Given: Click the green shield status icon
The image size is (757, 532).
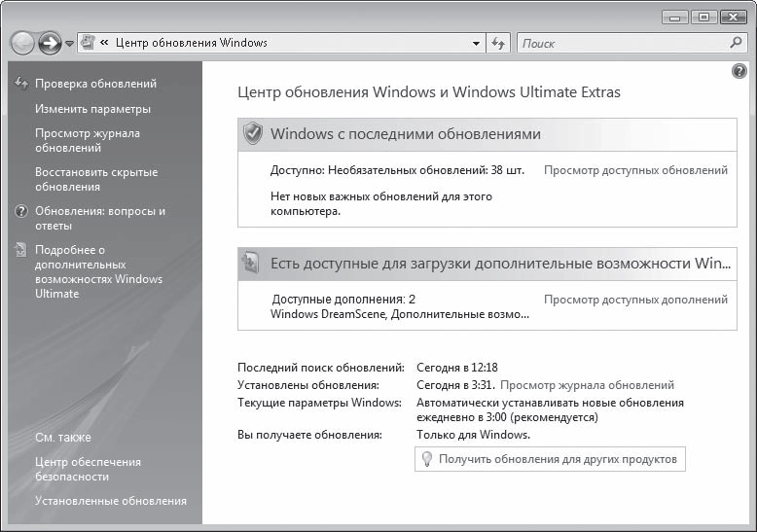Looking at the screenshot, I should coord(253,134).
